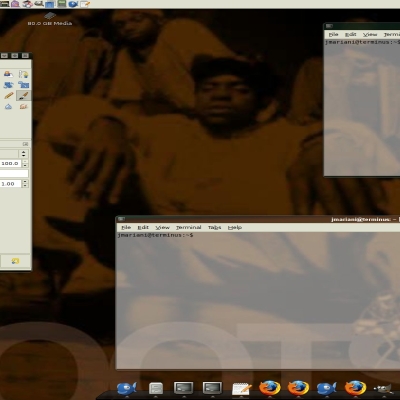Open the tool options panel menu icon
The height and width of the screenshot is (400, 400).
tap(25, 144)
